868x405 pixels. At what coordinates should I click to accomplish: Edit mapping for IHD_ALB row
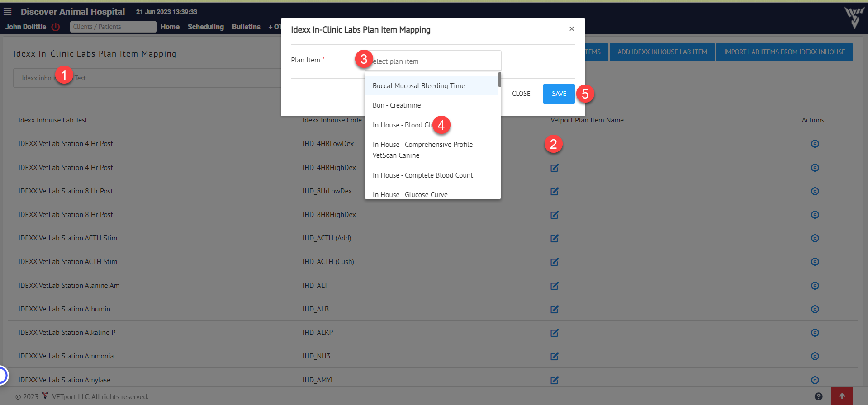pos(555,309)
